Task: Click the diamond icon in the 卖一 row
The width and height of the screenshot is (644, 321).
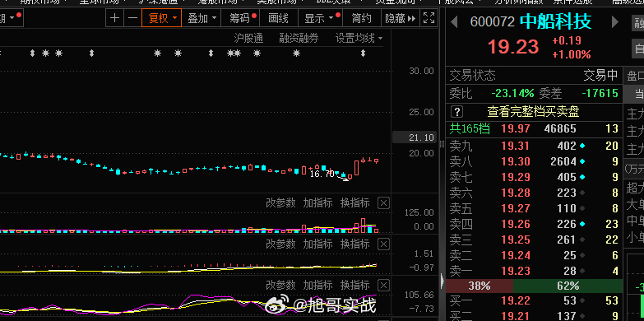Action: pos(582,271)
